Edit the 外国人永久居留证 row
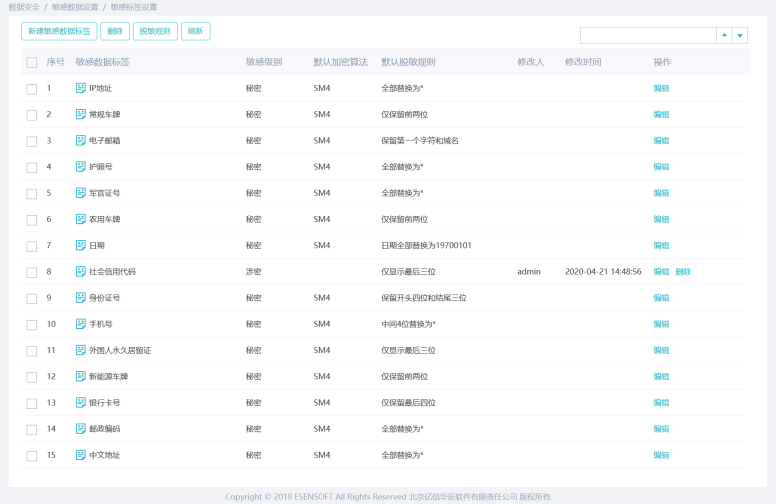Viewport: 776px width, 504px height. tap(661, 350)
